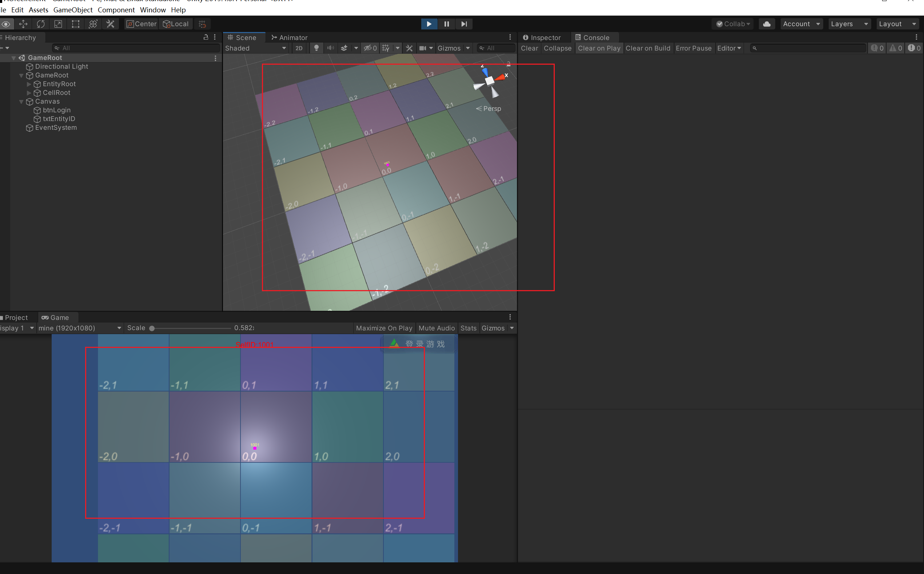Toggle scene lighting bulb icon

click(316, 48)
